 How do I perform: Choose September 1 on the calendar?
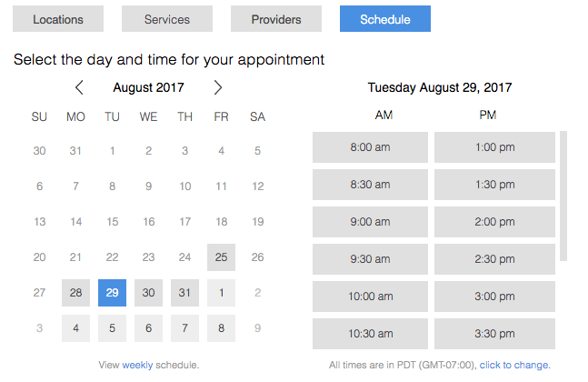221,293
